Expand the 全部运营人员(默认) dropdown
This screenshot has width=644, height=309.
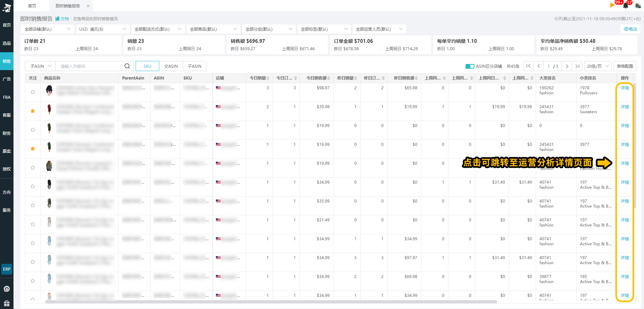(379, 29)
